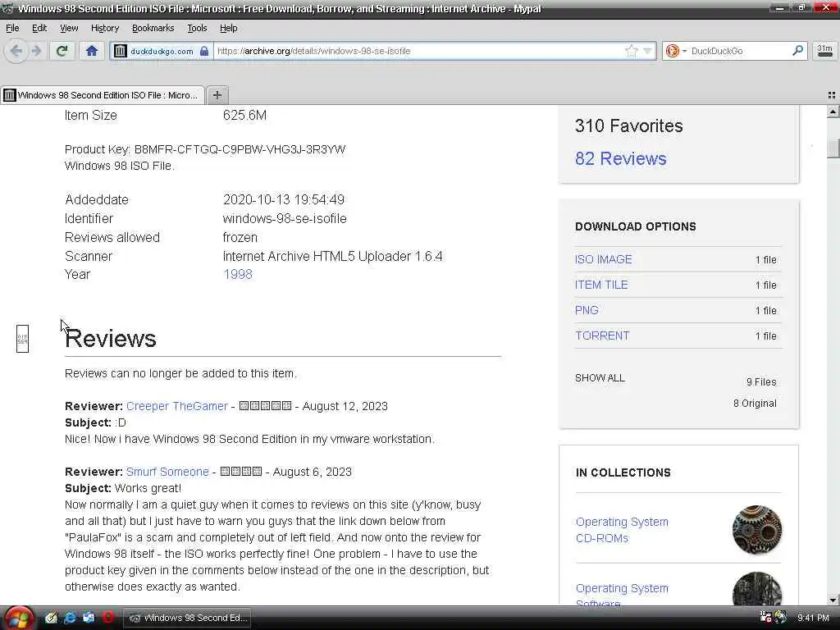Click the identifier value windows-98-se-isofile
This screenshot has width=840, height=630.
click(x=285, y=218)
